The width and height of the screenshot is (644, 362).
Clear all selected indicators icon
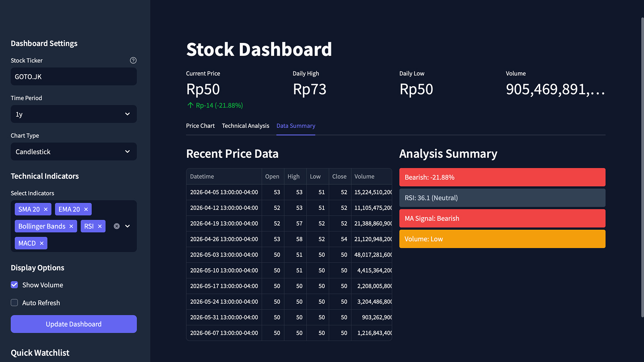click(x=117, y=226)
